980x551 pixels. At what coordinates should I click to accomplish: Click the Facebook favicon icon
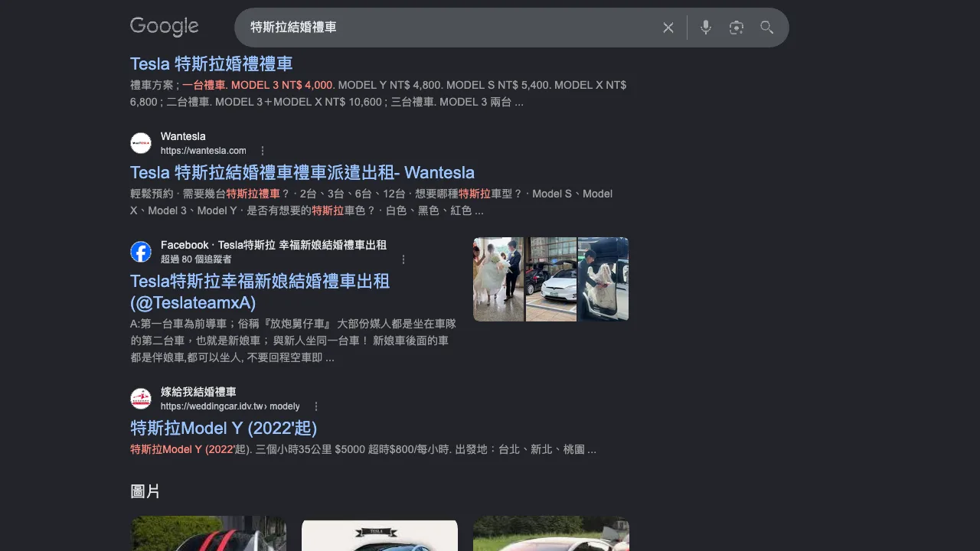pyautogui.click(x=141, y=252)
